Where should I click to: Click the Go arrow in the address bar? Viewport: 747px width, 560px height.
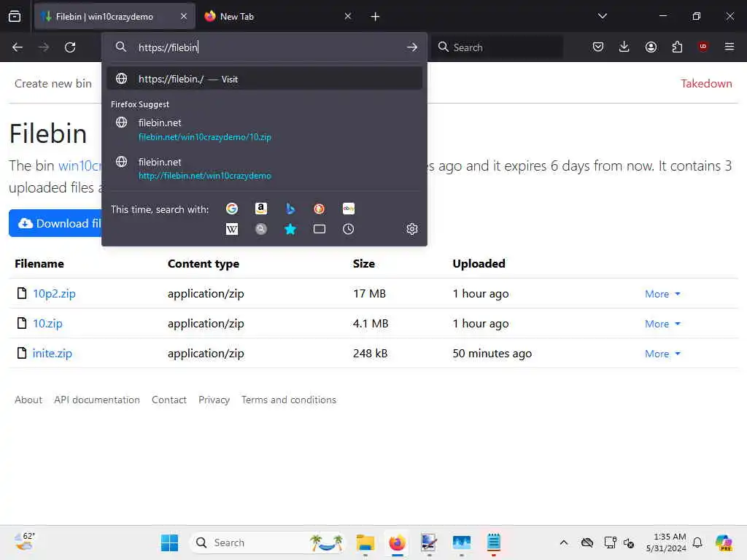[412, 47]
